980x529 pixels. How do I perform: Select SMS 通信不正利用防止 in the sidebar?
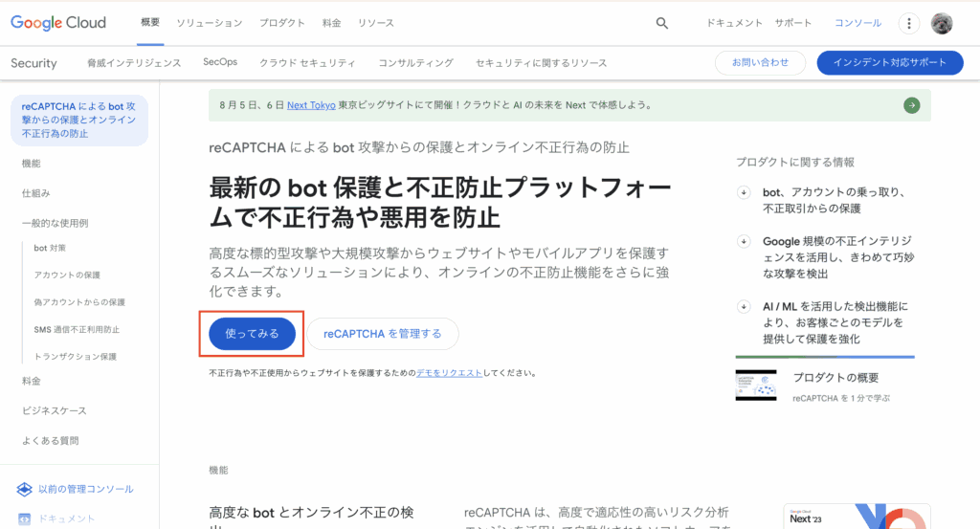click(77, 329)
